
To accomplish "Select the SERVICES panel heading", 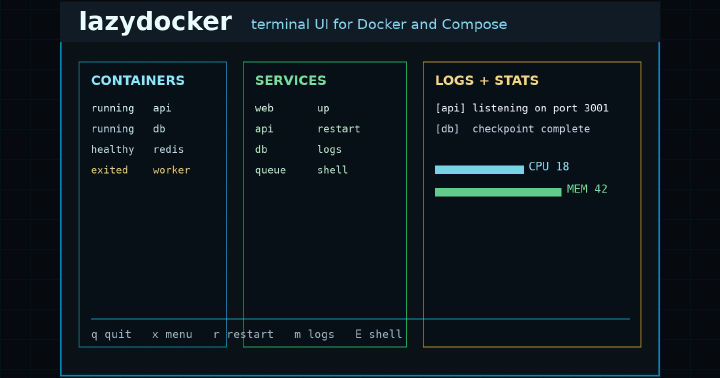I will pyautogui.click(x=291, y=80).
